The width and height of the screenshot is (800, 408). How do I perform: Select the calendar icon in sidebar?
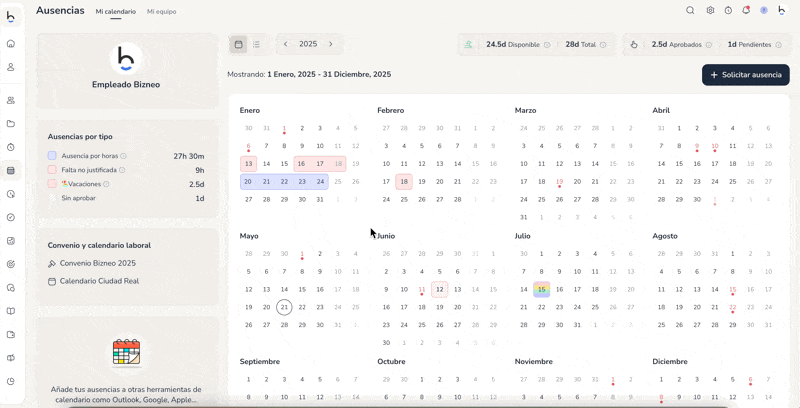coord(11,170)
